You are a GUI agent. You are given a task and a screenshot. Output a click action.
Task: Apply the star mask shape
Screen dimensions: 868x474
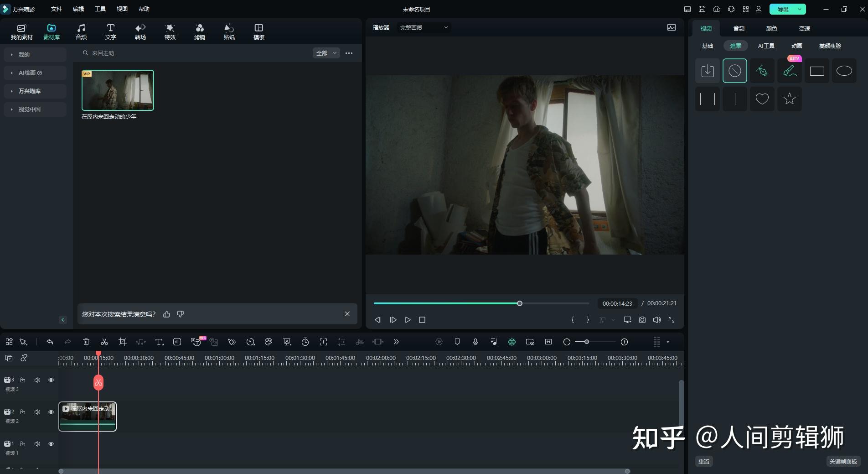790,99
